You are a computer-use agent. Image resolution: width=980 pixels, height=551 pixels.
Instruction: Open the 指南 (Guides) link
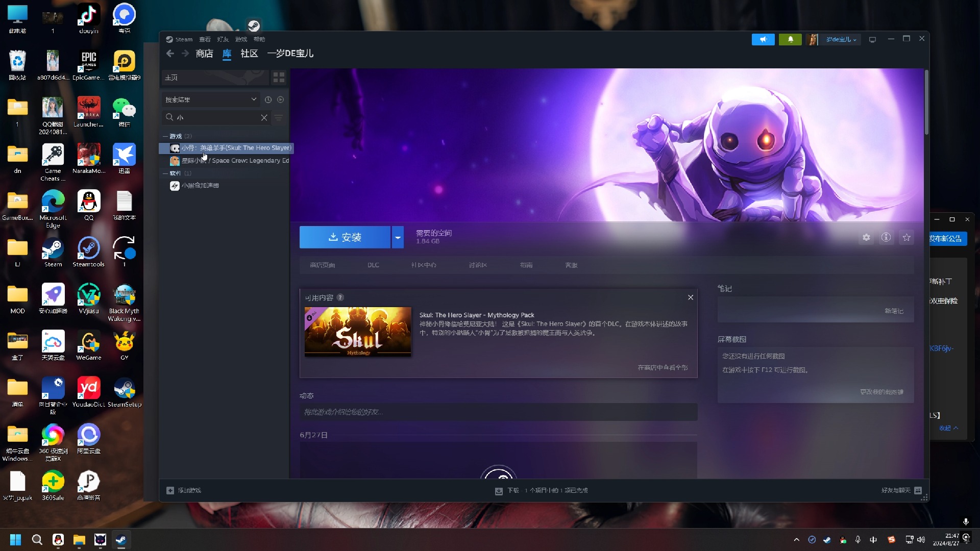pos(526,265)
